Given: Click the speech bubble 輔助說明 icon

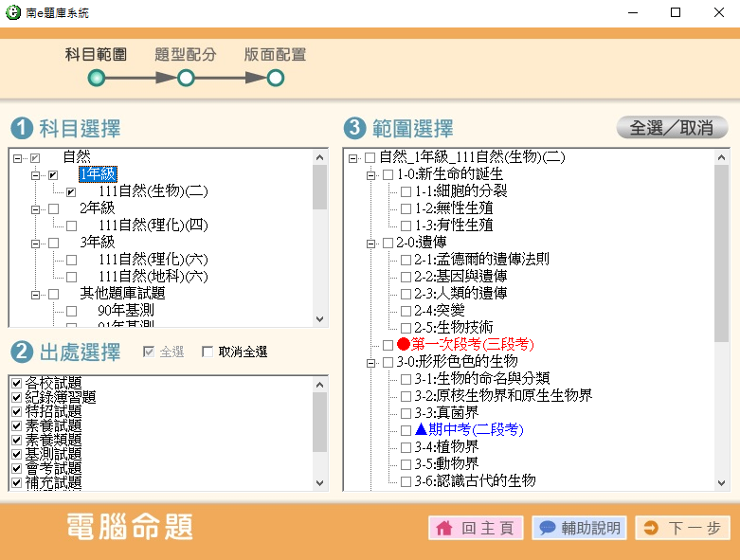Looking at the screenshot, I should [x=547, y=528].
